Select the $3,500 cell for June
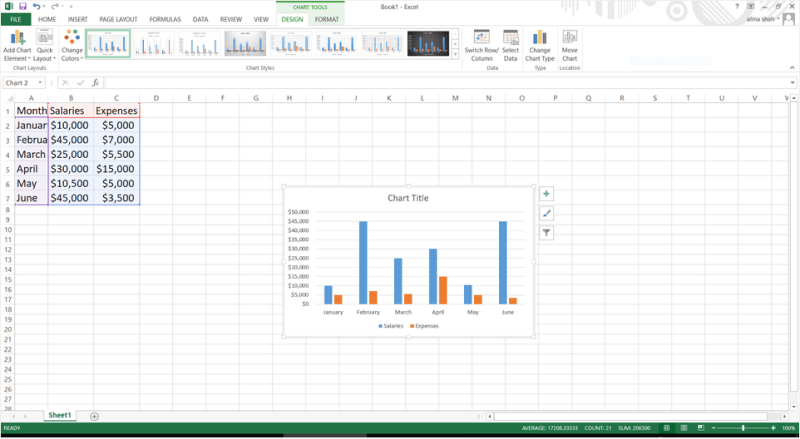800x439 pixels. 116,198
